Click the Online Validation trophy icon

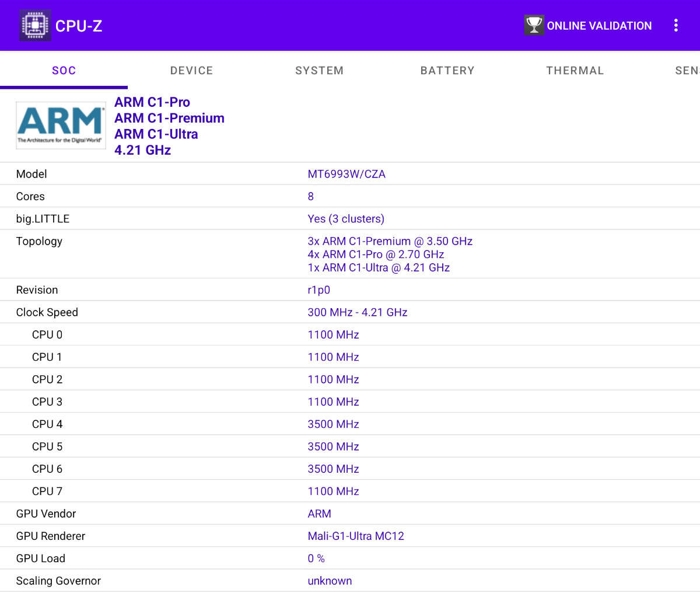[x=534, y=25]
